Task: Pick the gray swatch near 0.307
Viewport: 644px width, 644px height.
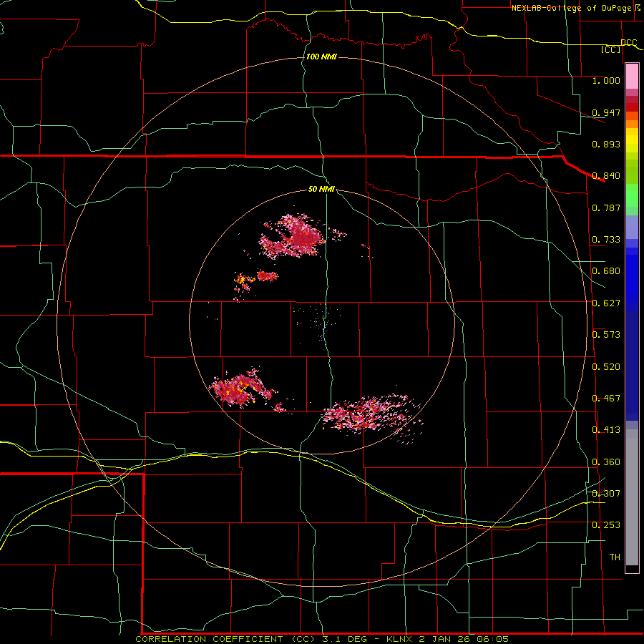Action: 632,497
